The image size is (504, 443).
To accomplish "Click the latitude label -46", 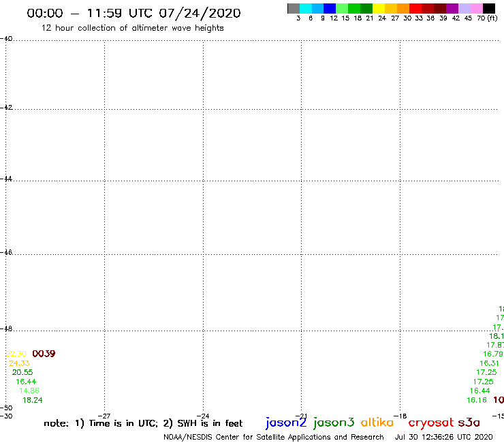I will pyautogui.click(x=6, y=252).
